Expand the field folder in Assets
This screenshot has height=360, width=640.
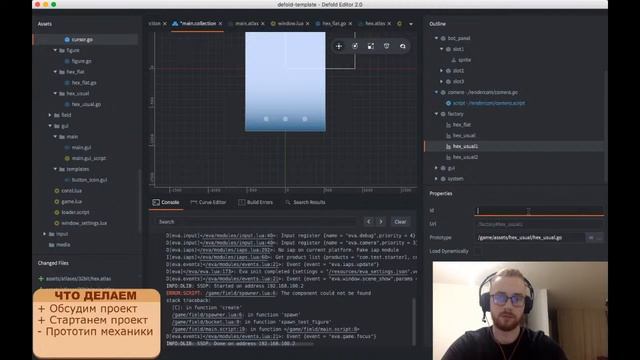point(50,115)
